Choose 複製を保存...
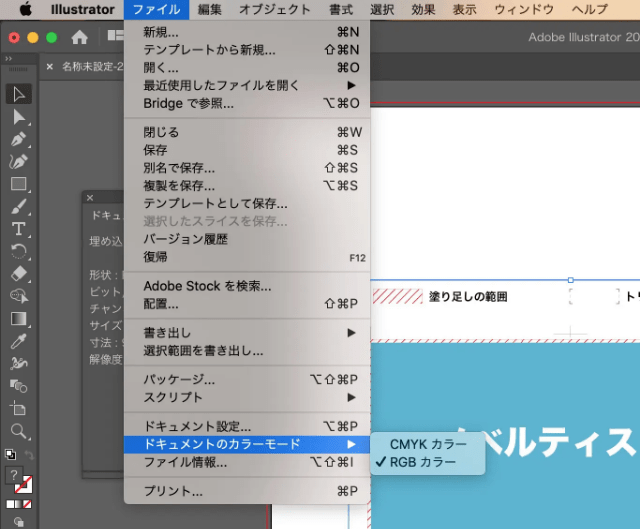Screen dimensions: 640x529 coord(247,186)
